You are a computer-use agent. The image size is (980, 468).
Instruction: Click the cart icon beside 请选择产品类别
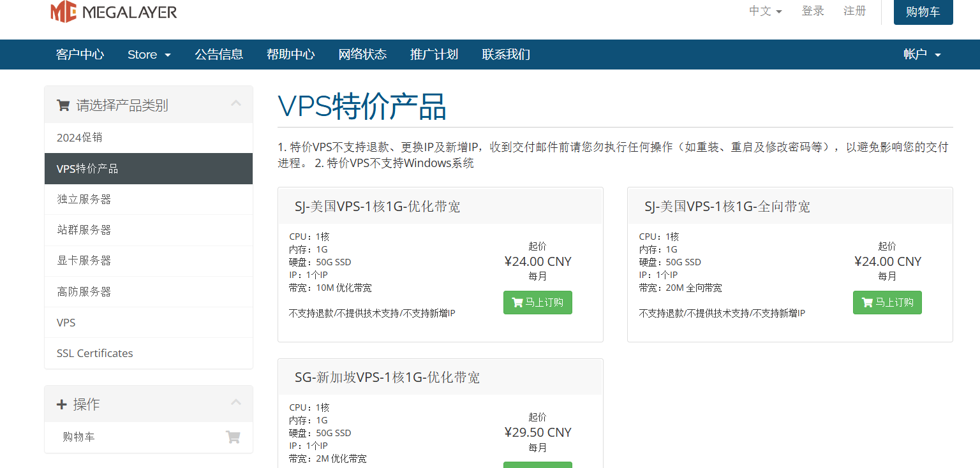click(x=63, y=106)
